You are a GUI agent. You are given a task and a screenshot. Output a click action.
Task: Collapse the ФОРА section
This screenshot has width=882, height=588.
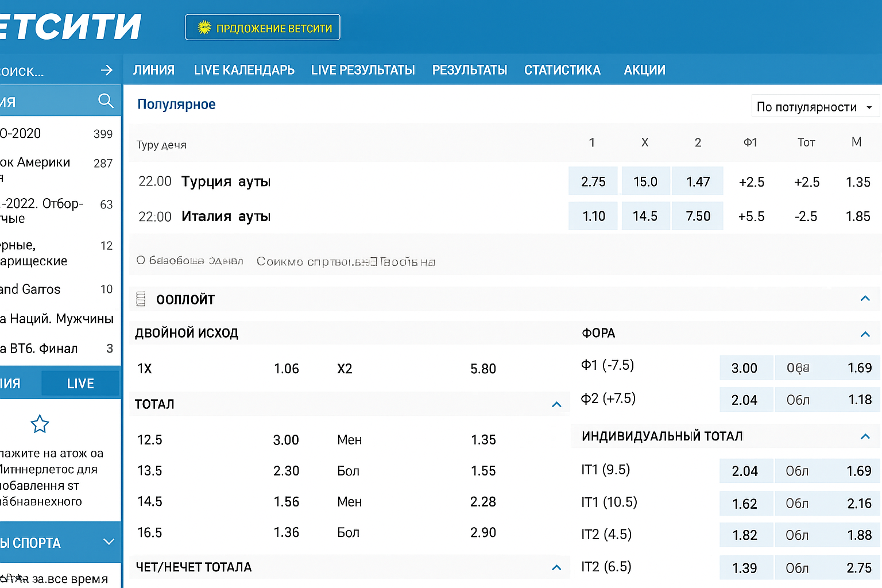[865, 334]
